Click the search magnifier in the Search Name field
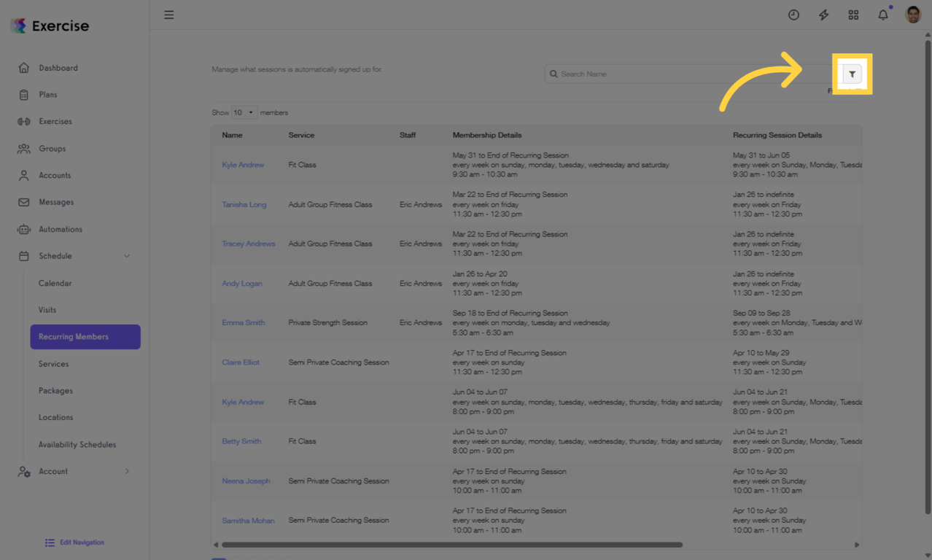 point(554,74)
